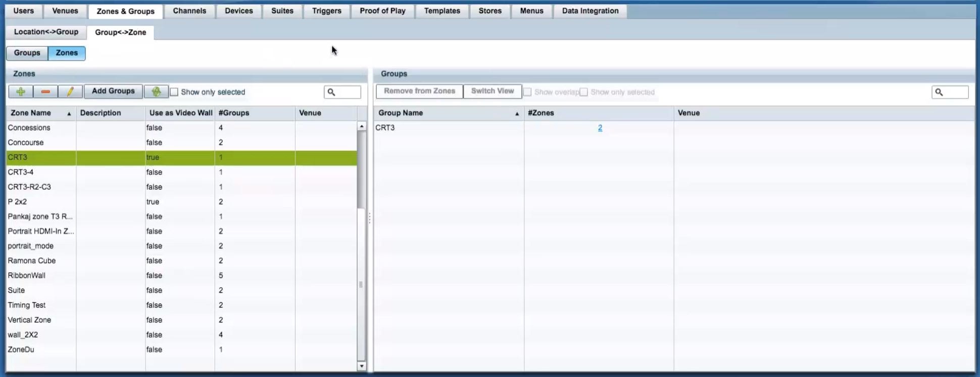Switch to the Channels tab
The width and height of the screenshot is (980, 377).
click(x=189, y=11)
